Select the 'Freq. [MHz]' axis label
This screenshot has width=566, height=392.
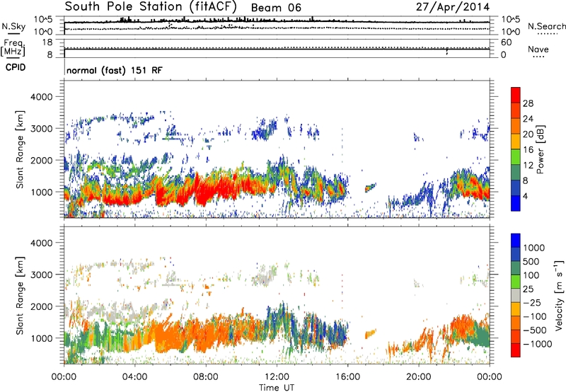(x=13, y=48)
